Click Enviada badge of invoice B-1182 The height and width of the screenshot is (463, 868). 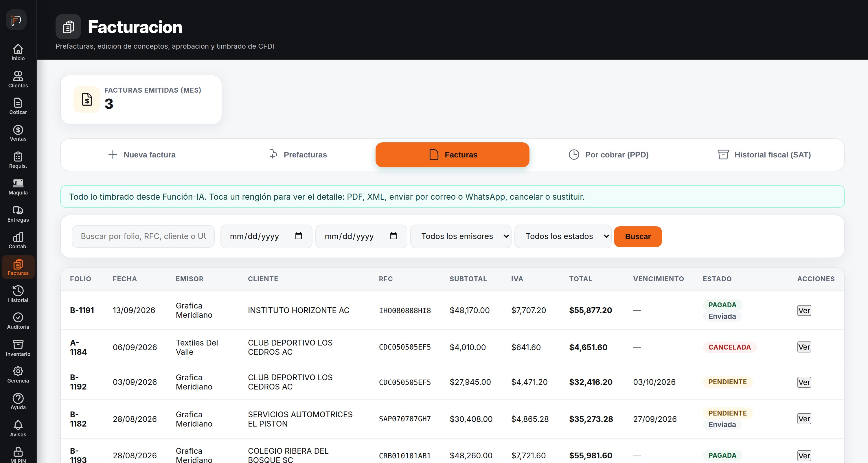[722, 425]
